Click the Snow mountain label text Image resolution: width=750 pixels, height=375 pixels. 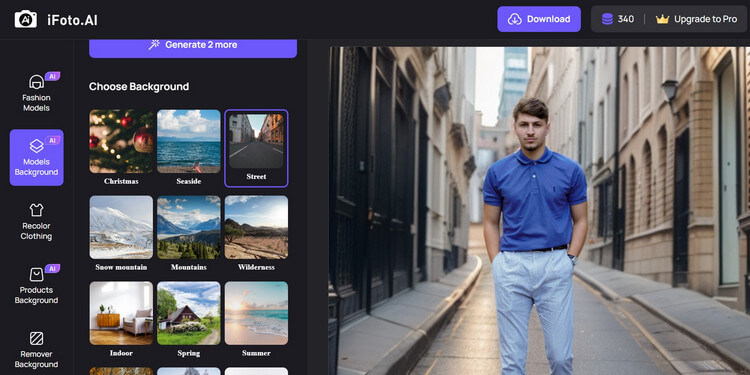(x=121, y=267)
